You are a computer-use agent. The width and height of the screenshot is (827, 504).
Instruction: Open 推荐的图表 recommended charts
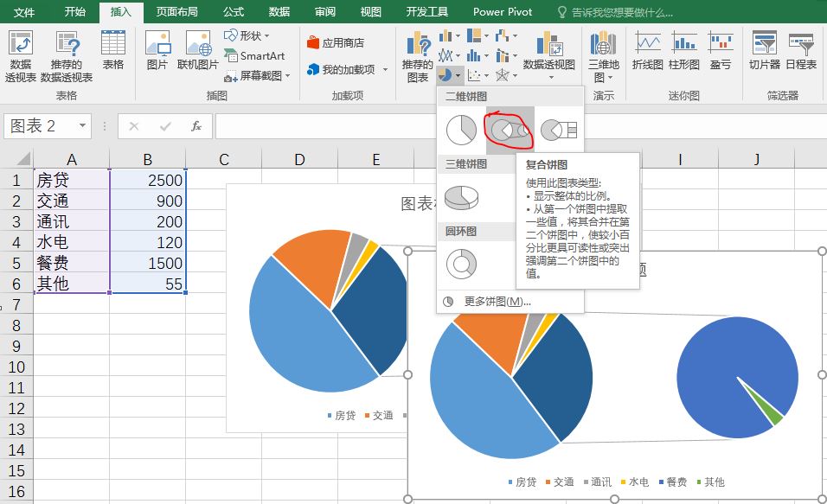[x=417, y=56]
